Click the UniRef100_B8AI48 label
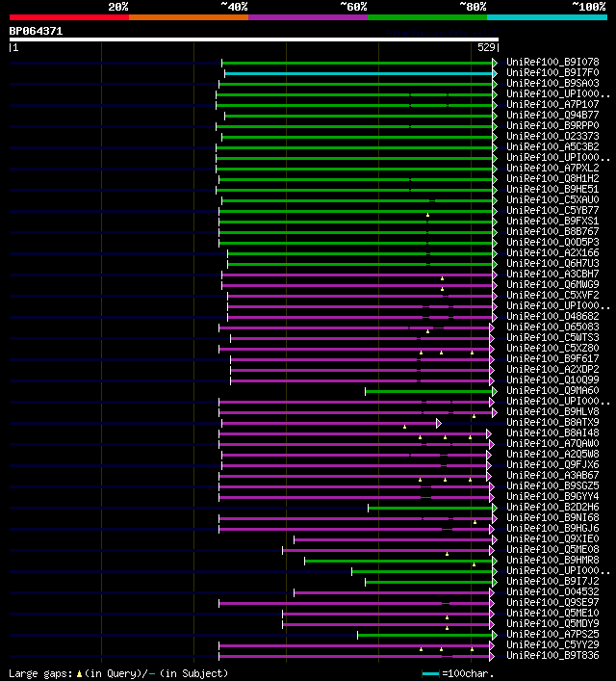 552,433
